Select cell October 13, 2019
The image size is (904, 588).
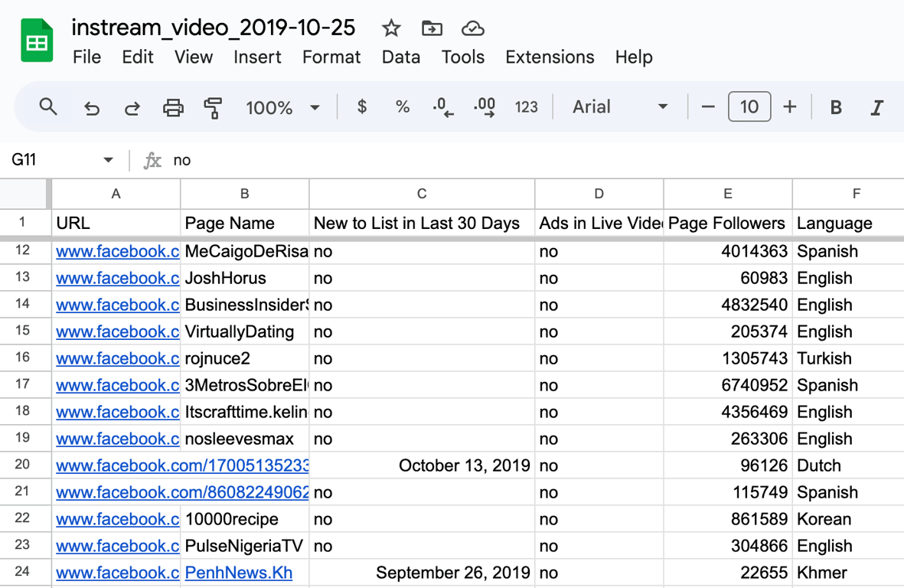click(422, 465)
